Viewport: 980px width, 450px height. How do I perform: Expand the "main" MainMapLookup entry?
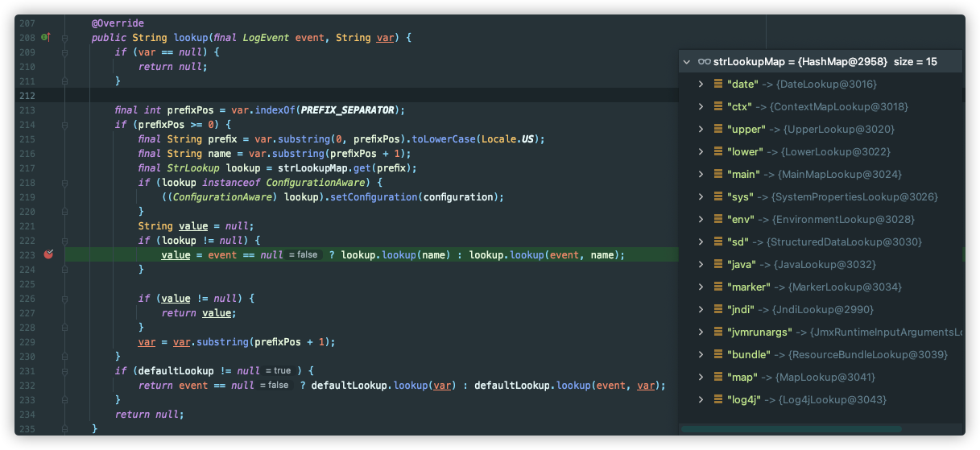[701, 174]
